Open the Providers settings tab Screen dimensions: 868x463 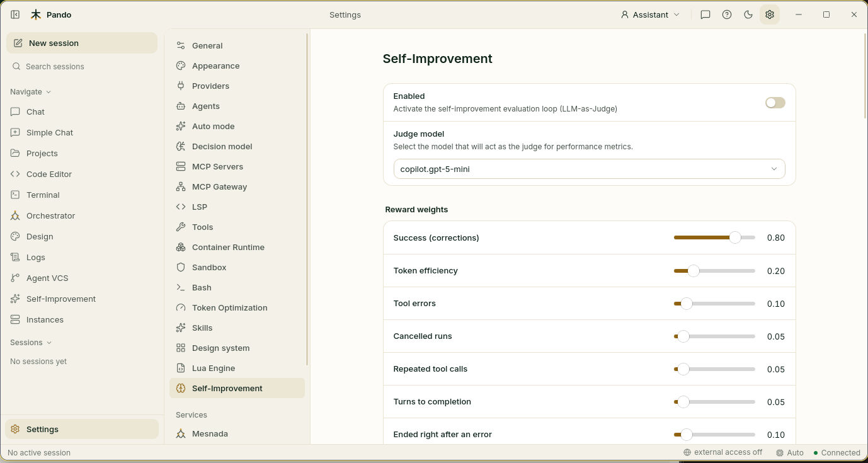[237, 86]
